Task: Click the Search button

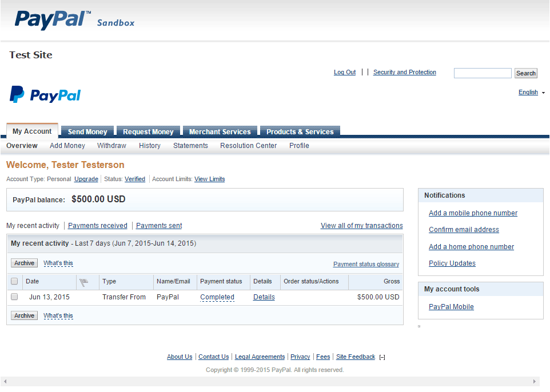Action: pyautogui.click(x=526, y=73)
